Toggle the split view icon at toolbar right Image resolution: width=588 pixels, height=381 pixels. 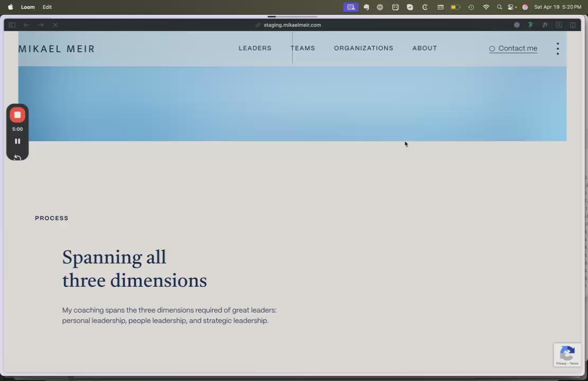(573, 25)
